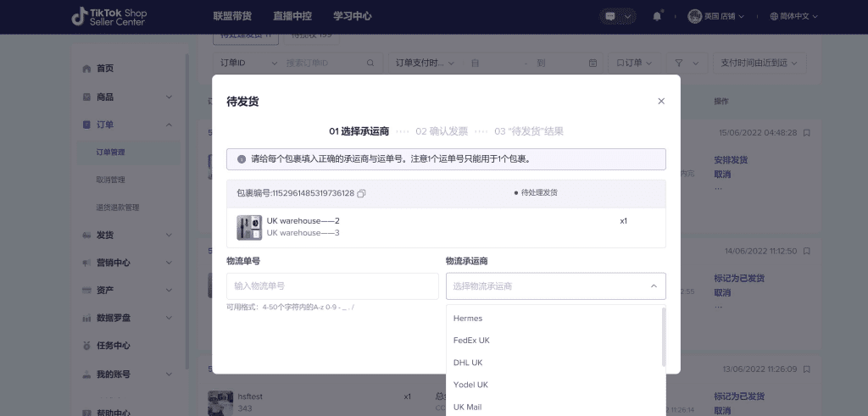Click the 商品 products icon in sidebar
The height and width of the screenshot is (416, 868).
[86, 97]
